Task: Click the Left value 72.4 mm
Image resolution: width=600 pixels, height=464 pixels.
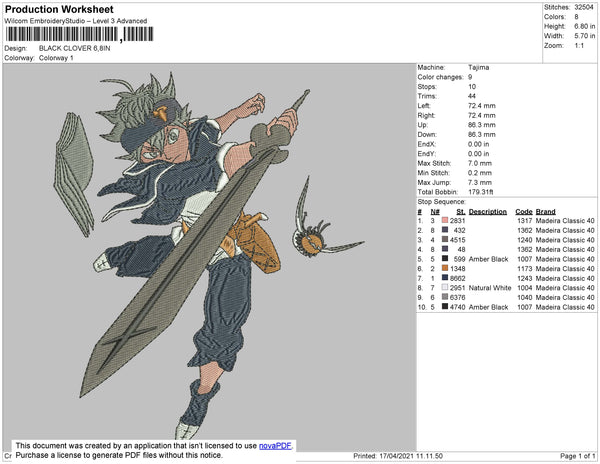Action: coord(482,106)
